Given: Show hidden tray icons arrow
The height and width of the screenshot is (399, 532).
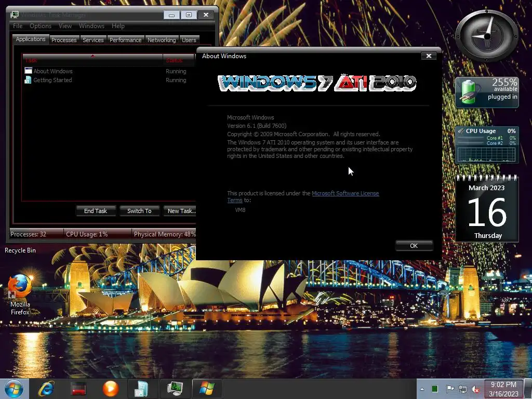Looking at the screenshot, I should [422, 389].
